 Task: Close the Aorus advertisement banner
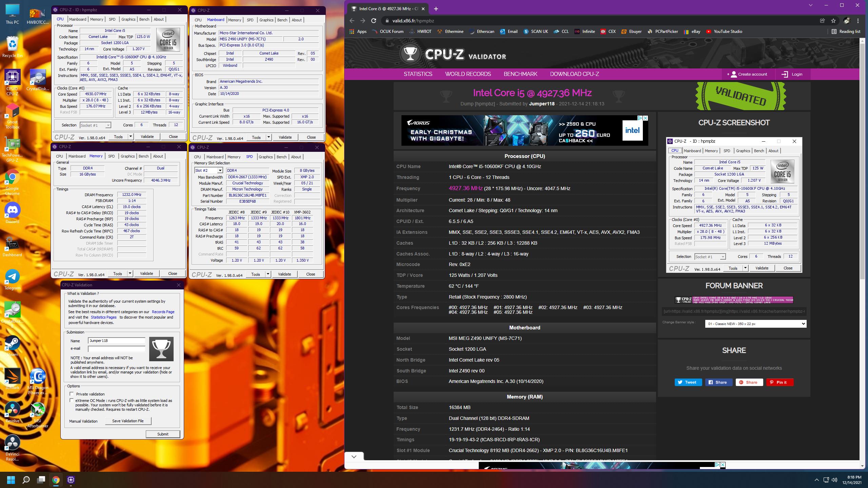646,118
